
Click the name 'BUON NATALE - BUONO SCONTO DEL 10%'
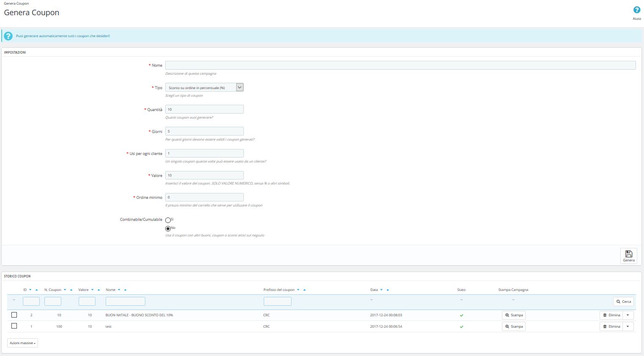click(139, 315)
